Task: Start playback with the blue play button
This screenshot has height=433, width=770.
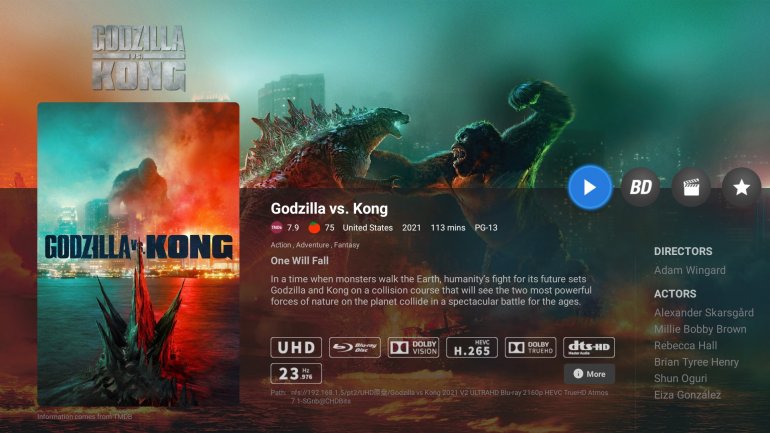Action: point(590,187)
